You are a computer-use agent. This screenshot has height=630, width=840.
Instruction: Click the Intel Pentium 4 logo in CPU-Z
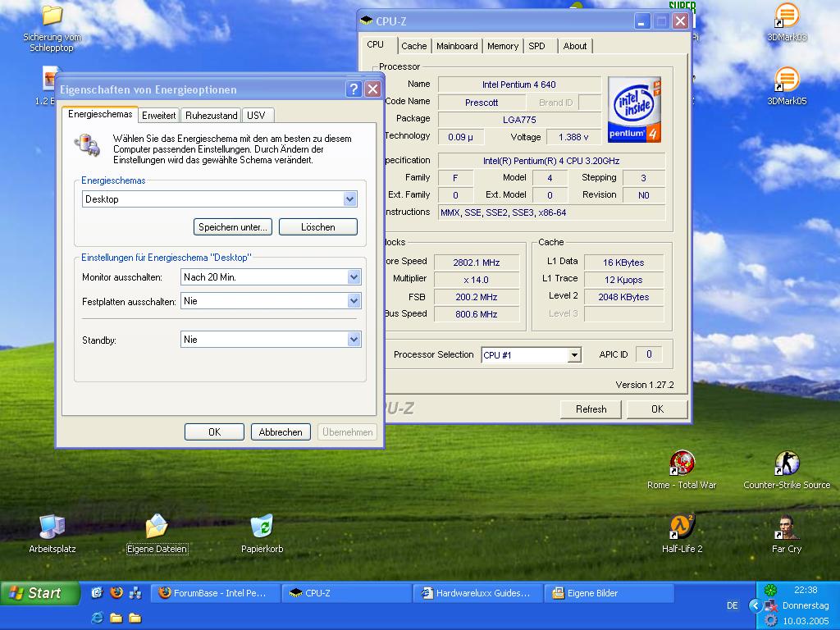(634, 110)
